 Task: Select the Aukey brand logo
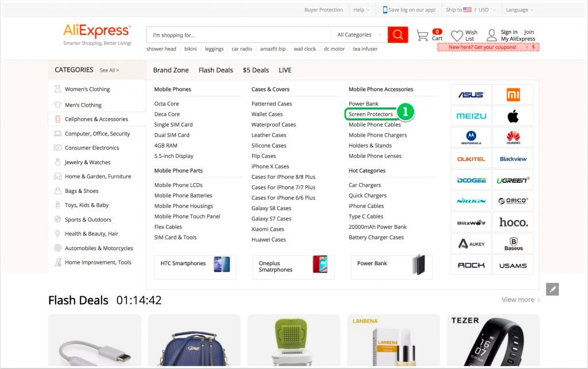coord(471,244)
